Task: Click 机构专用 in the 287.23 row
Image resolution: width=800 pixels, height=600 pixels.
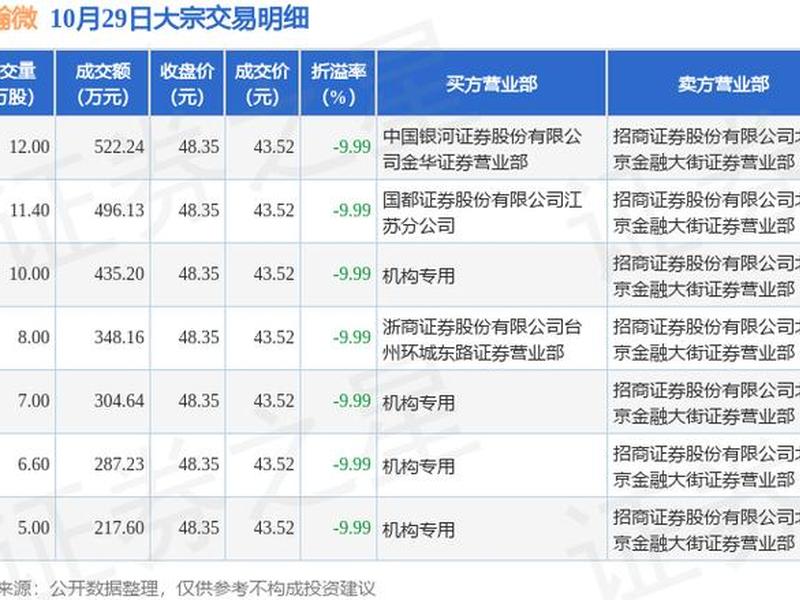Action: coord(418,466)
